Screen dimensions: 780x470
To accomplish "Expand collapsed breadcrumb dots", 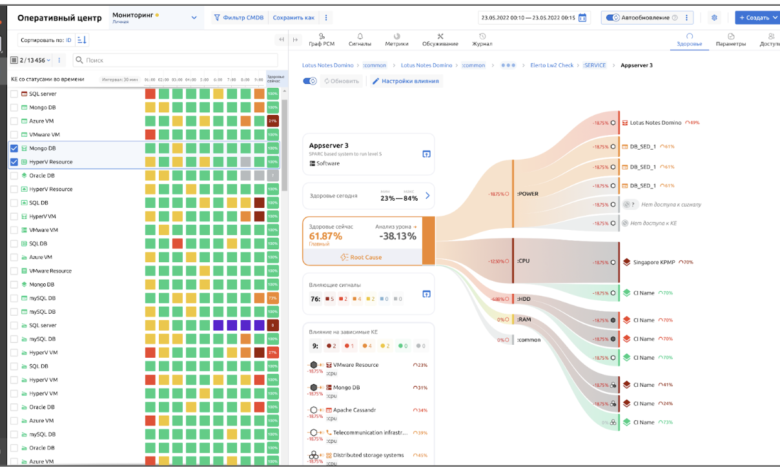I will pyautogui.click(x=508, y=65).
